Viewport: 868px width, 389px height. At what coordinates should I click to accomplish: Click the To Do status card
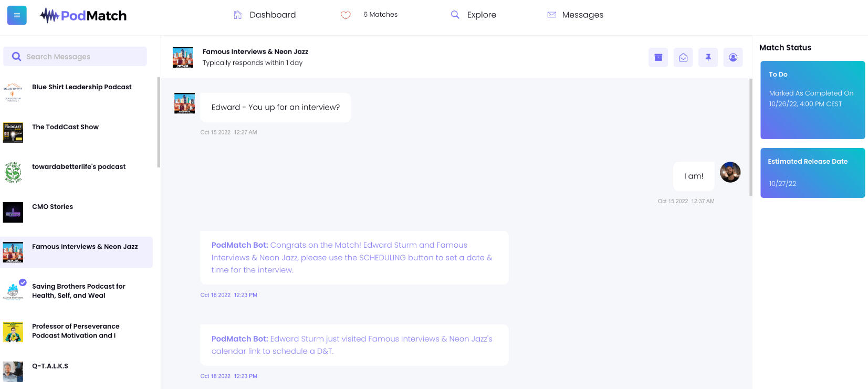point(812,100)
